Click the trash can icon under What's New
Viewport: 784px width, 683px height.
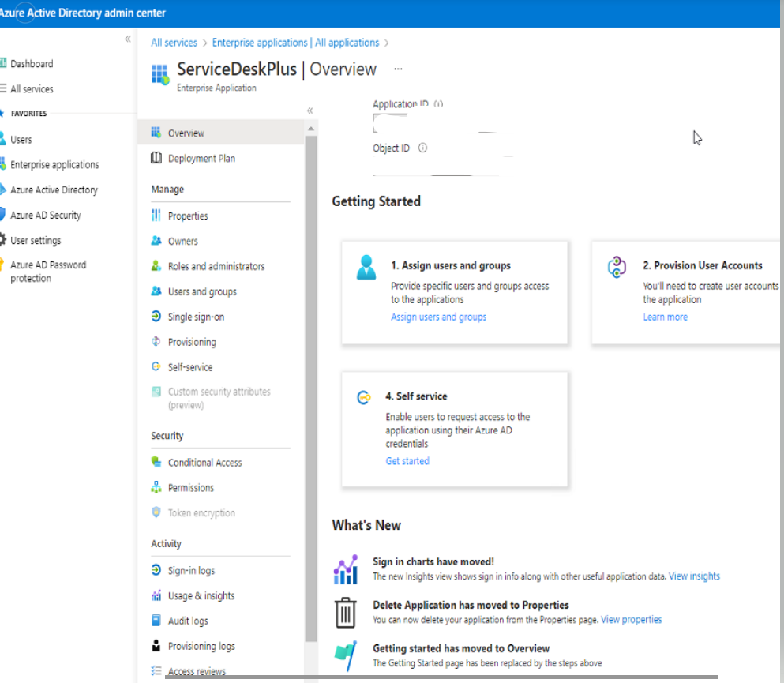pos(345,613)
